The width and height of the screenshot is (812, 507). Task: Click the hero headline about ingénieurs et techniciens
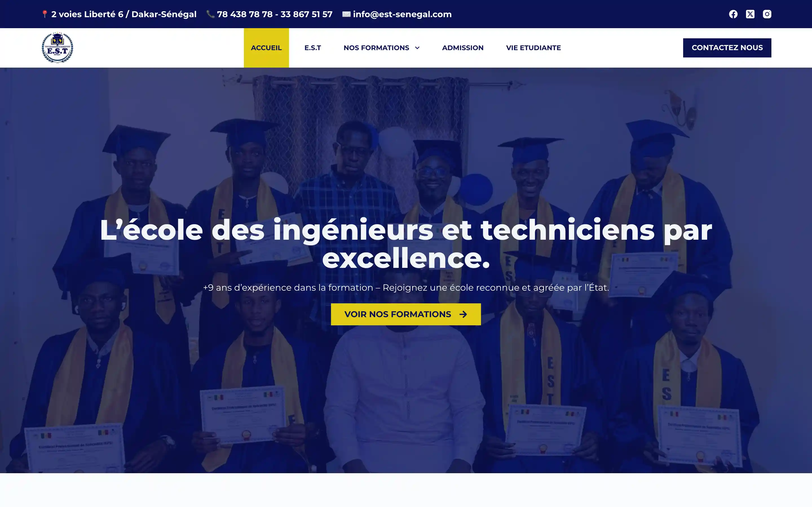[406, 244]
